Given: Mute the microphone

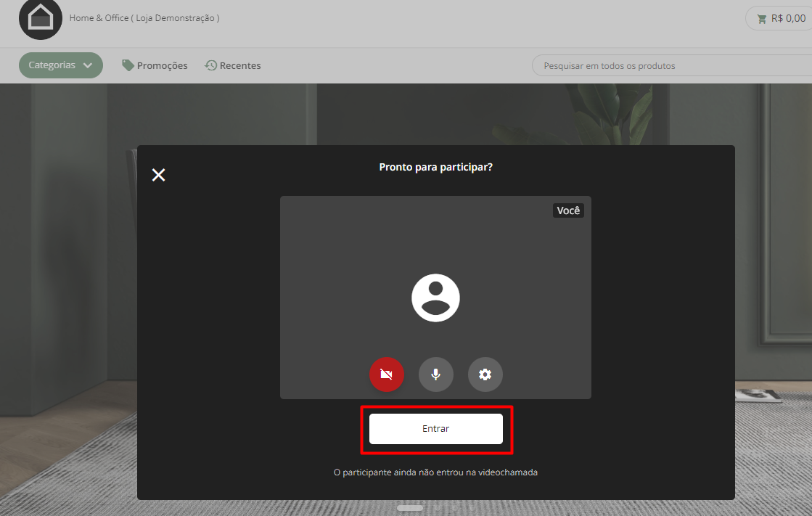Looking at the screenshot, I should [x=435, y=374].
